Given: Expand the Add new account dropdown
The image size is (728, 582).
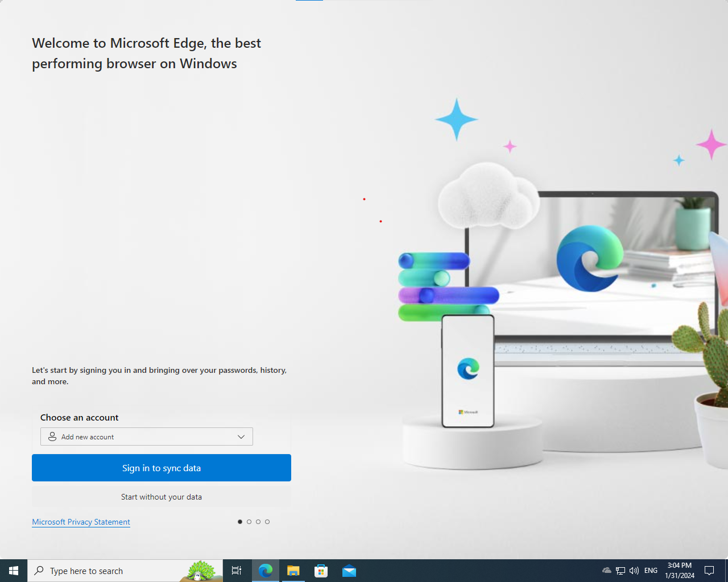Looking at the screenshot, I should coord(147,436).
